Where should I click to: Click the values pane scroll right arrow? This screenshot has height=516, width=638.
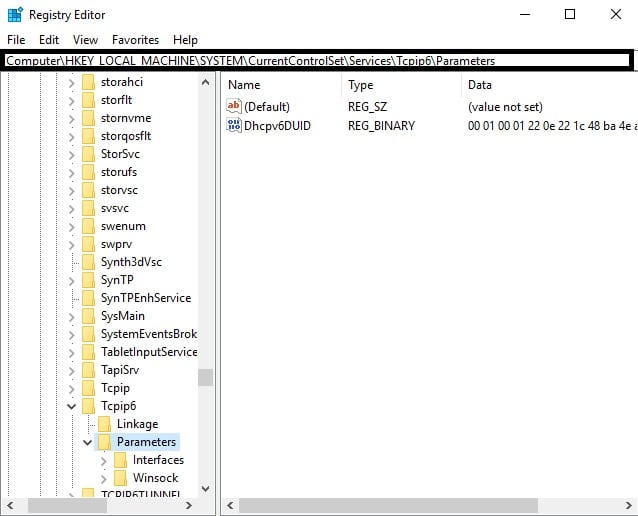[x=629, y=505]
